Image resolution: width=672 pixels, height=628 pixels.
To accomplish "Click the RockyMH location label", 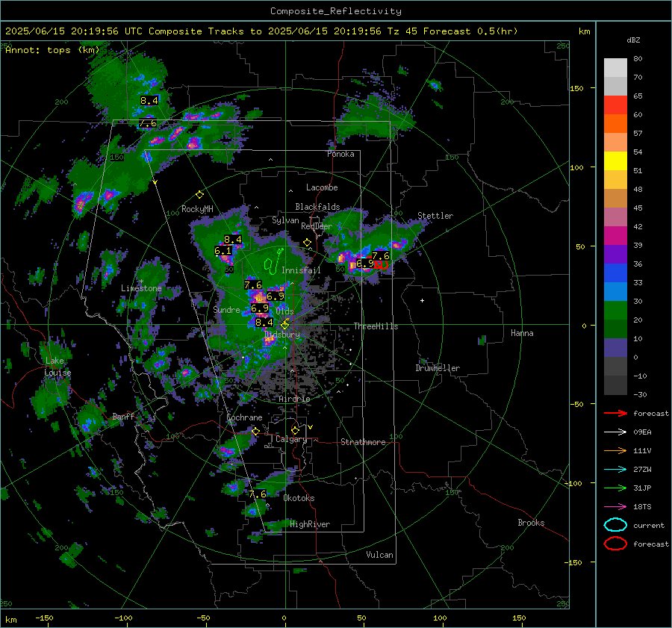I will [x=197, y=209].
